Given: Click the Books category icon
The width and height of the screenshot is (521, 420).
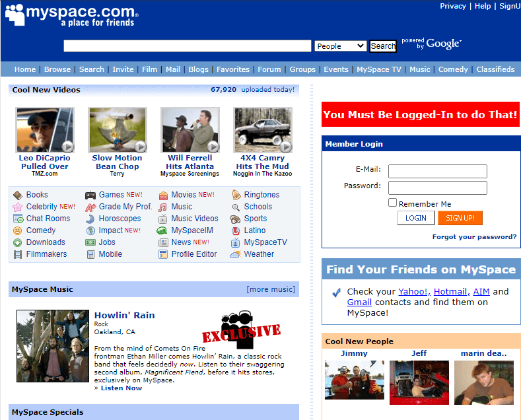Looking at the screenshot, I should (x=18, y=195).
